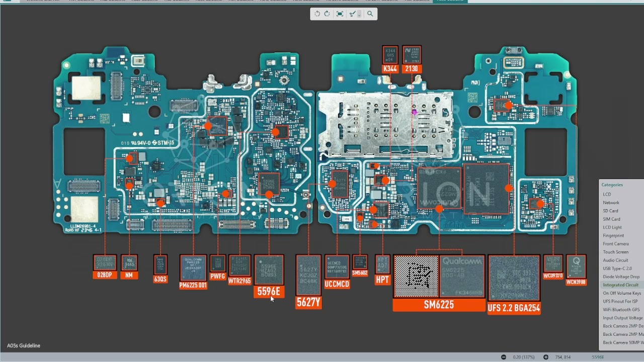
Task: Select the K344 chip thumbnail
Action: click(390, 55)
